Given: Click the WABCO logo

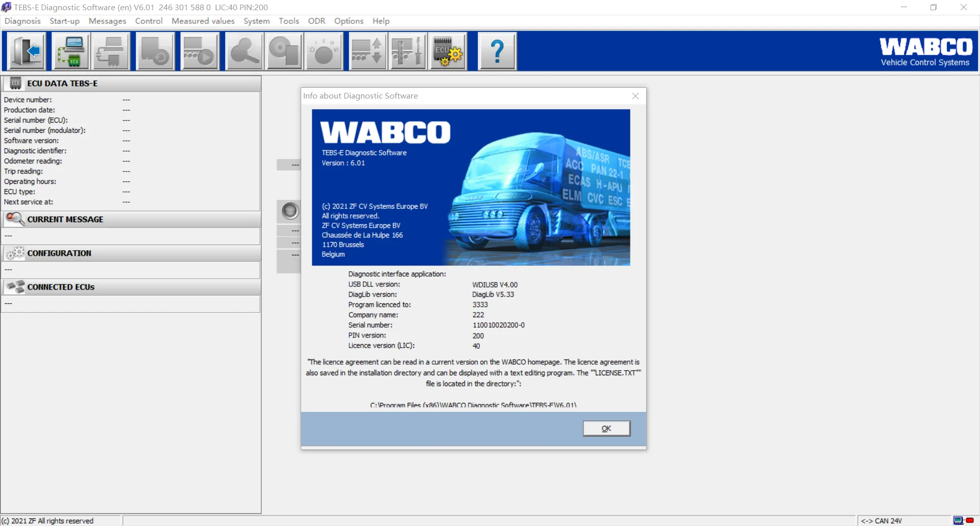Looking at the screenshot, I should [925, 47].
